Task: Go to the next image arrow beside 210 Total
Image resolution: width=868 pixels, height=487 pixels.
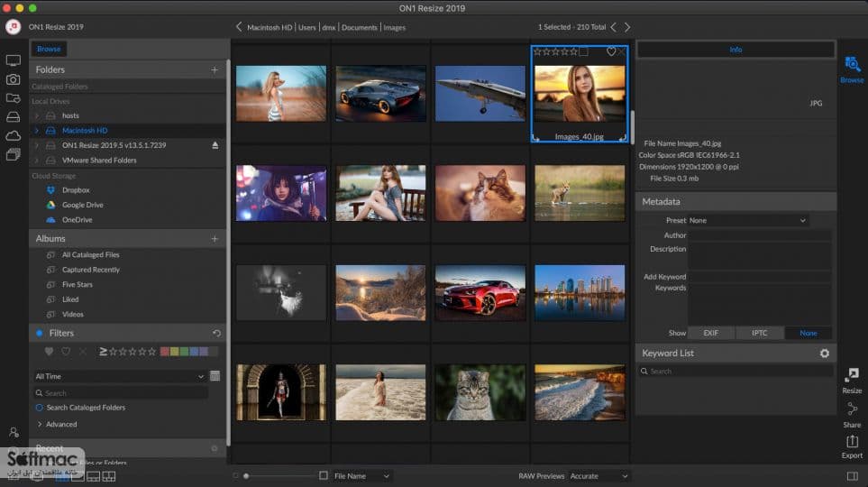Action: click(x=627, y=26)
